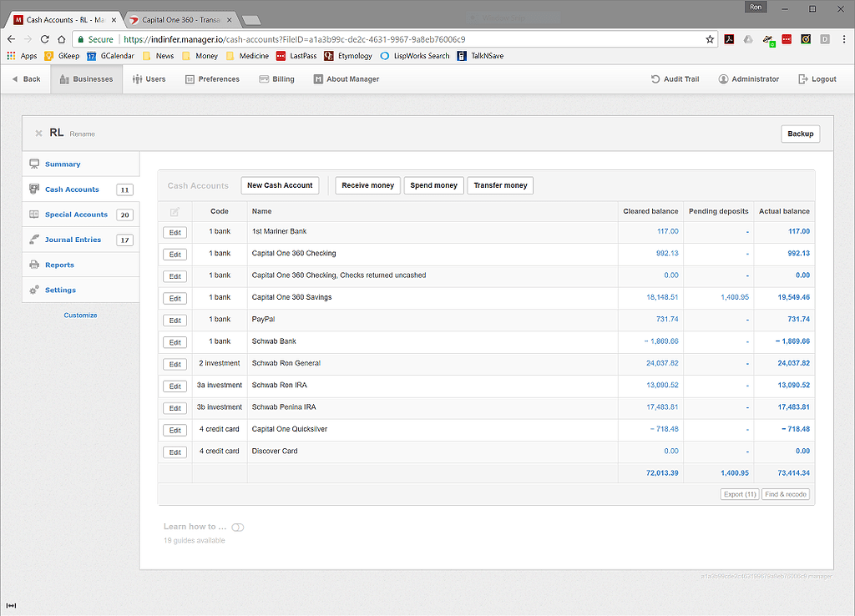Click the New Cash Account button
This screenshot has height=616, width=855.
point(280,185)
